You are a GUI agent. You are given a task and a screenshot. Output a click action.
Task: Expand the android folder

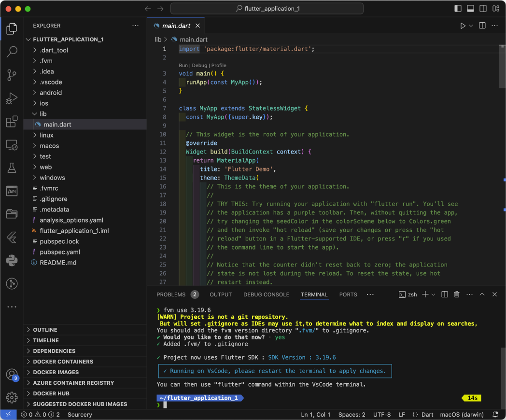point(85,93)
